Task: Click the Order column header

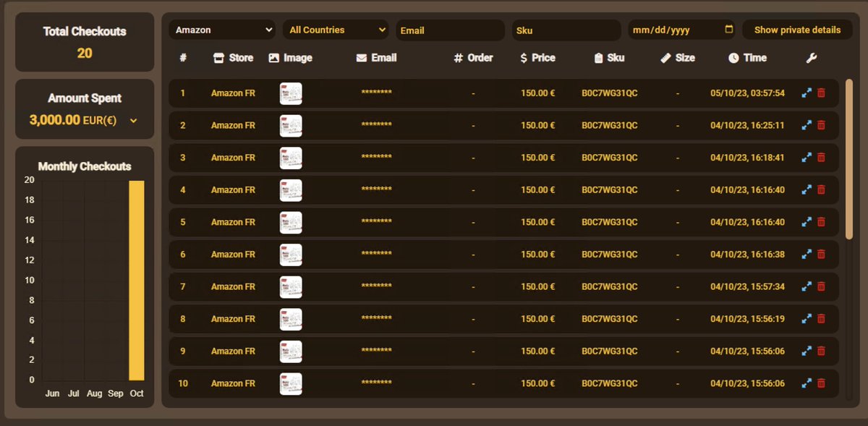Action: [473, 58]
